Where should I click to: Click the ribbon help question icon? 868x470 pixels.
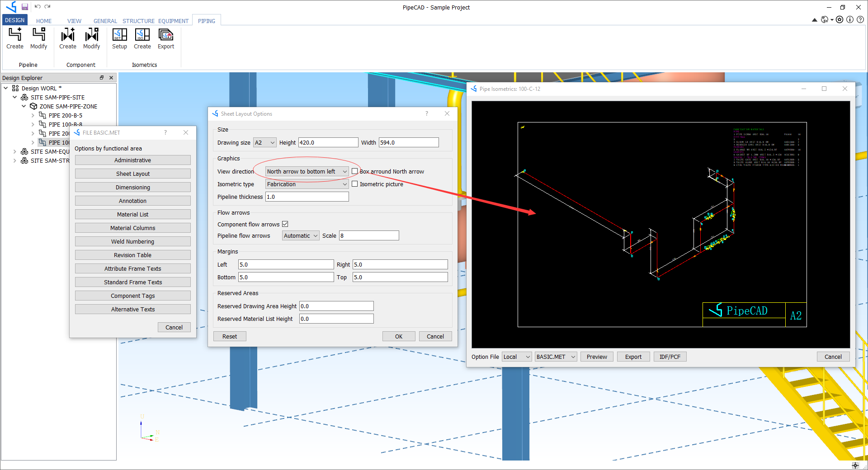(860, 19)
